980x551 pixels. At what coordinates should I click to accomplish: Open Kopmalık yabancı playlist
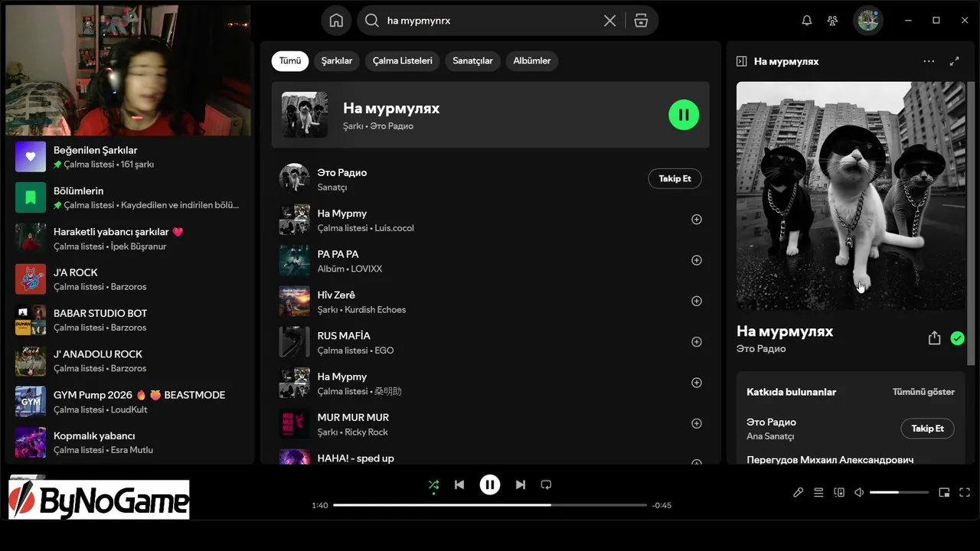tap(130, 442)
